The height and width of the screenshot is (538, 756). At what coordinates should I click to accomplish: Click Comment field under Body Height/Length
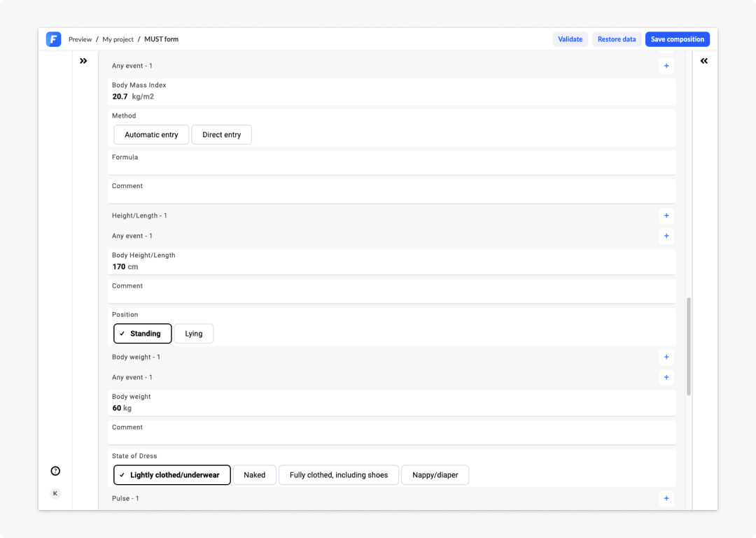(x=392, y=291)
